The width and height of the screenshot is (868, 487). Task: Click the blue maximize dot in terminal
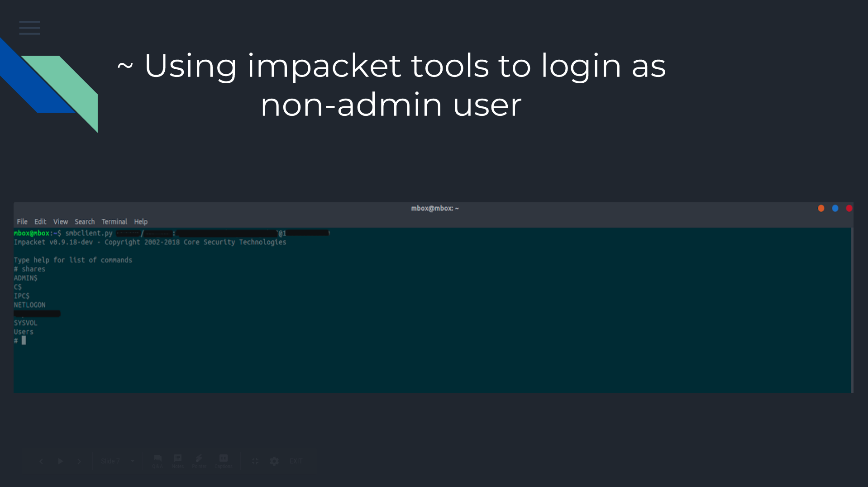point(835,208)
